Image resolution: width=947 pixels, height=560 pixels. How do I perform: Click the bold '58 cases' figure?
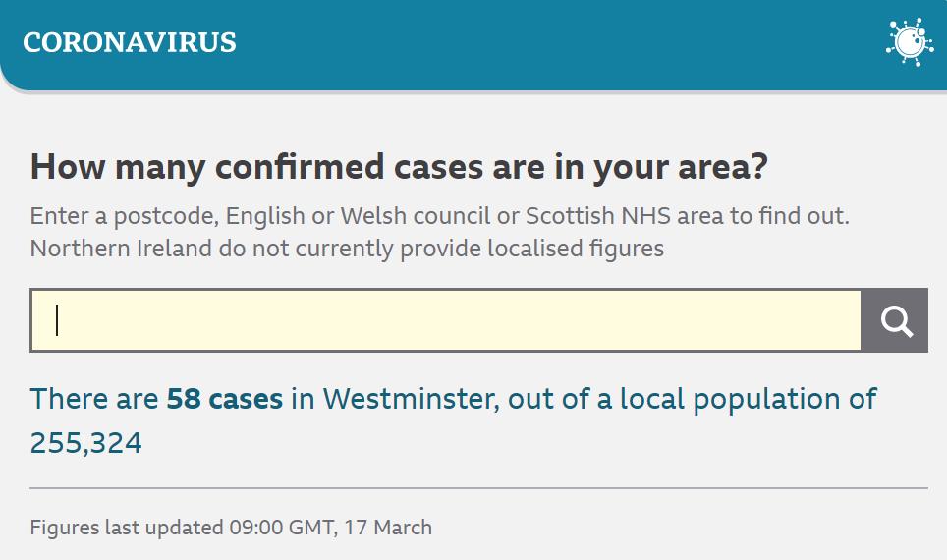pos(224,399)
